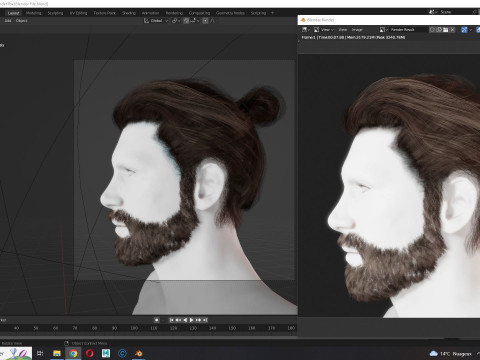Play the animation in reverse

tap(185, 320)
